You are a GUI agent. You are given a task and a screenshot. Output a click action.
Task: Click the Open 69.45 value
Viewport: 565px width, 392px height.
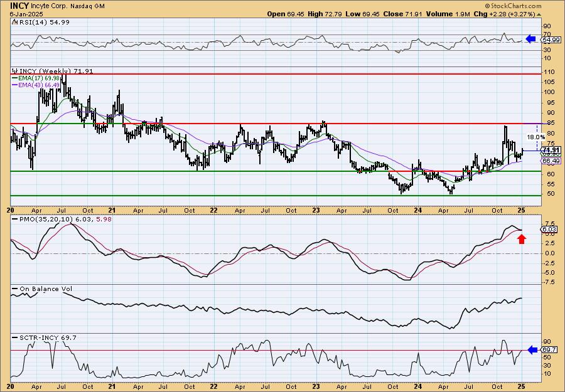tap(286, 14)
